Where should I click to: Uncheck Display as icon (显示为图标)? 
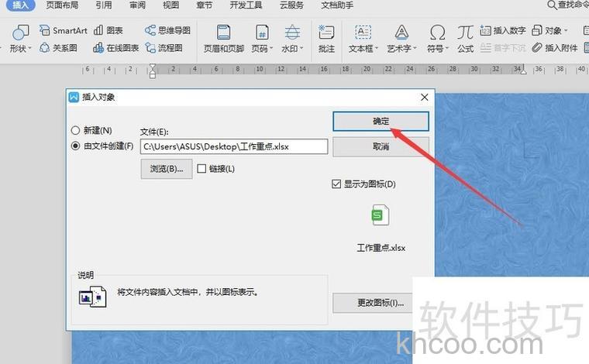tap(336, 184)
